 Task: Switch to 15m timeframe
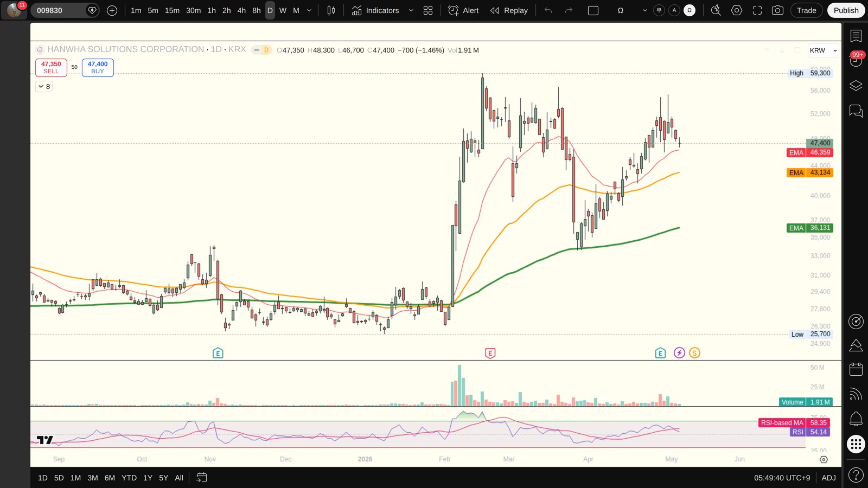pos(173,10)
